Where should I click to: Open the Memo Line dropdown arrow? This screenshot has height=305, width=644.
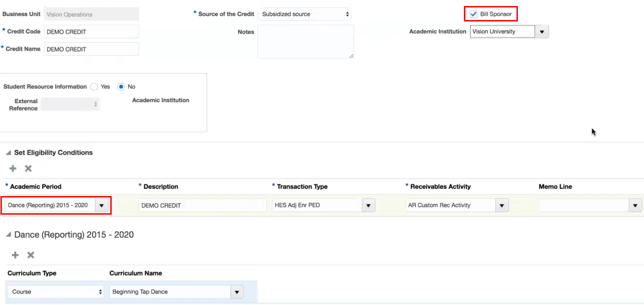tap(635, 205)
